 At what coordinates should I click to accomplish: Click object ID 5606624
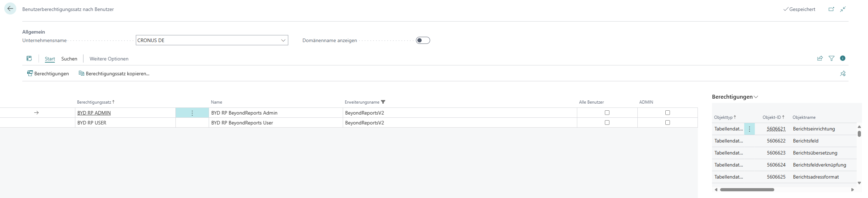(776, 165)
